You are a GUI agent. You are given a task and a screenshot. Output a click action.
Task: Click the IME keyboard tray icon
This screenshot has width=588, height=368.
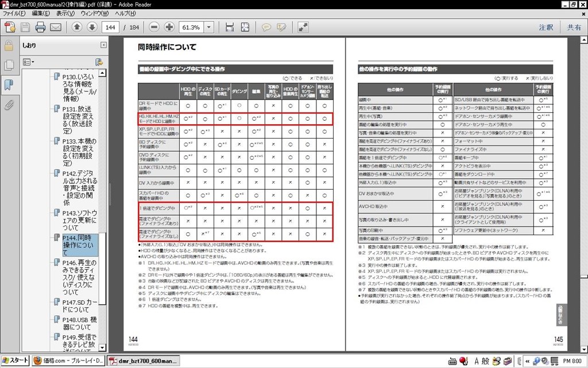(x=452, y=361)
